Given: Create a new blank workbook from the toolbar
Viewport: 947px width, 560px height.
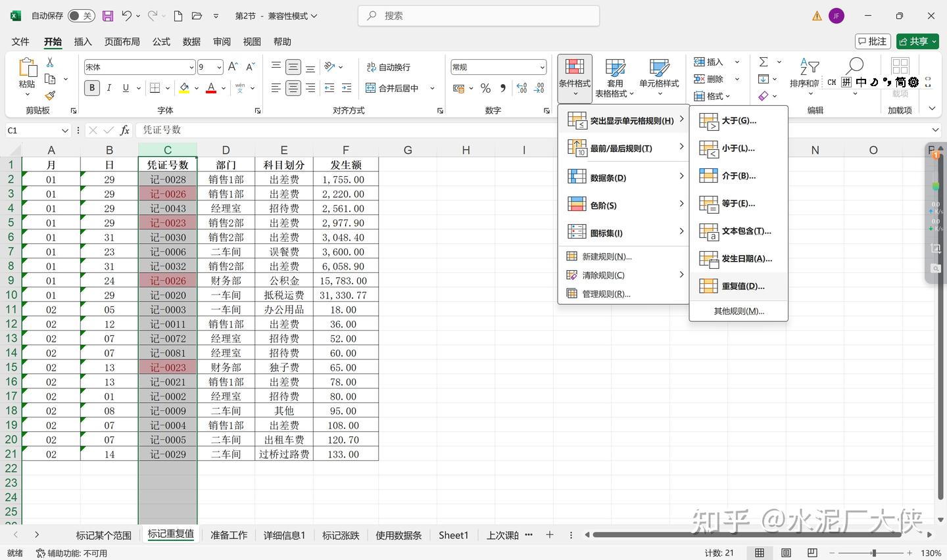Looking at the screenshot, I should pos(178,16).
